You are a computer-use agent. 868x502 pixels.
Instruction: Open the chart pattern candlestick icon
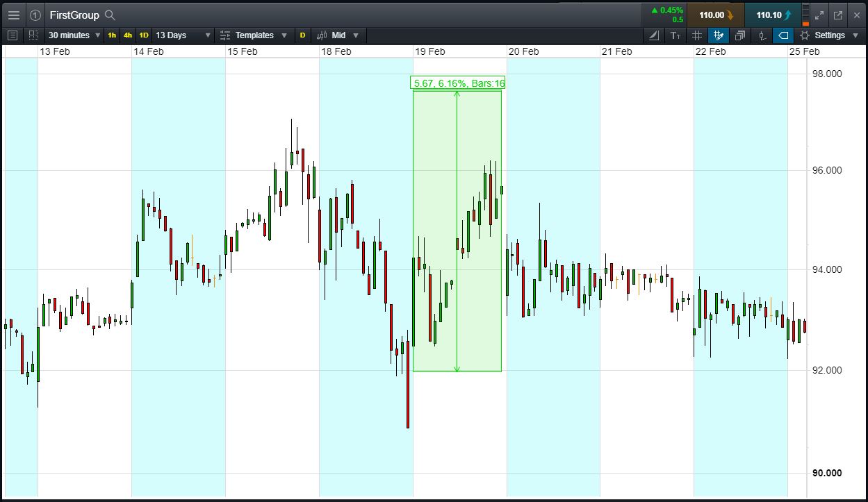[762, 35]
